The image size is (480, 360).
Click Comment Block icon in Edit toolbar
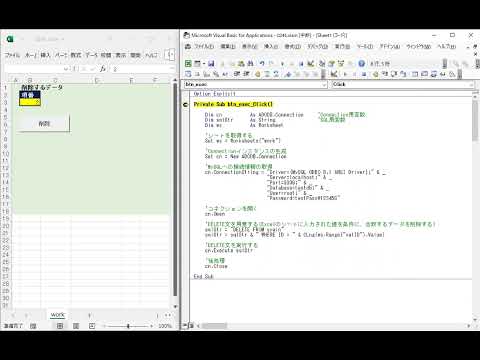(267, 74)
